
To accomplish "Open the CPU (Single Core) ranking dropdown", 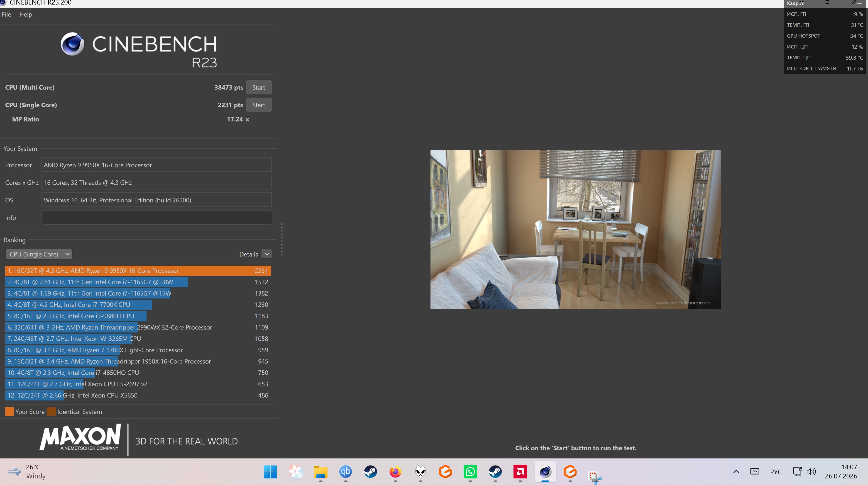I will pyautogui.click(x=39, y=254).
